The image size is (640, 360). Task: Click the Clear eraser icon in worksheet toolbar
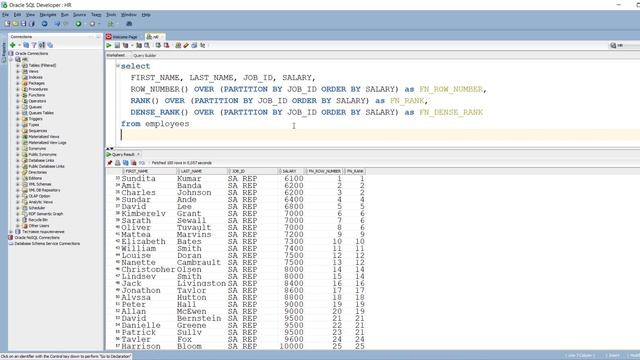tap(186, 45)
